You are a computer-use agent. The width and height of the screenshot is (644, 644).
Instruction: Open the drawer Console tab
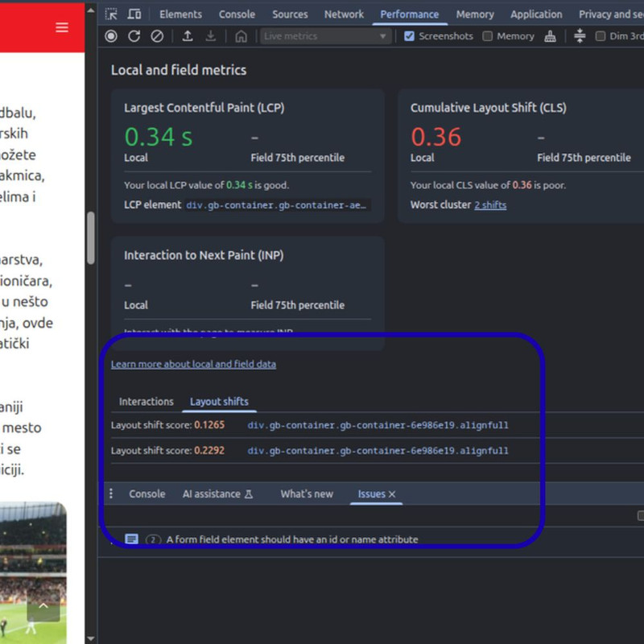147,493
